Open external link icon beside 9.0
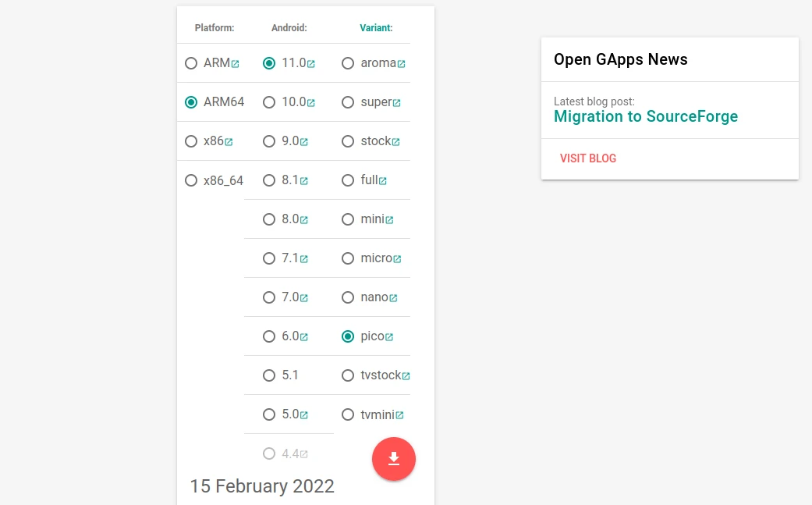Screen dimensions: 812x505 (304, 142)
